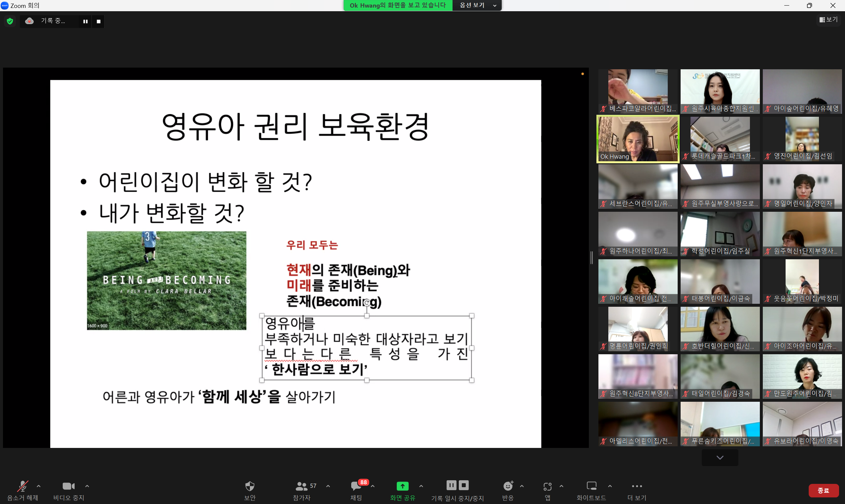
Task: Select the 유보라어린이집/이영숙 video tile
Action: tap(802, 424)
